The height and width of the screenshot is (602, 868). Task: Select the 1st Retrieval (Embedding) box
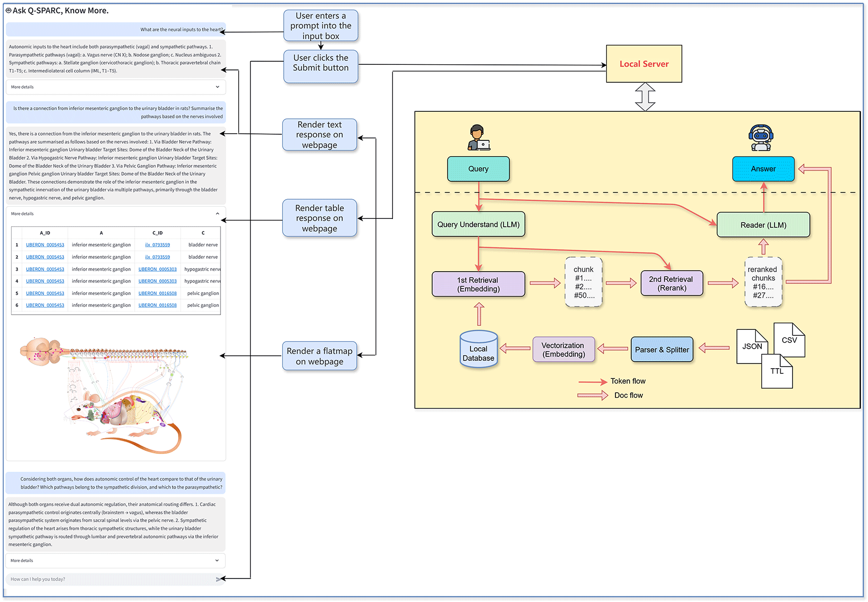point(479,284)
